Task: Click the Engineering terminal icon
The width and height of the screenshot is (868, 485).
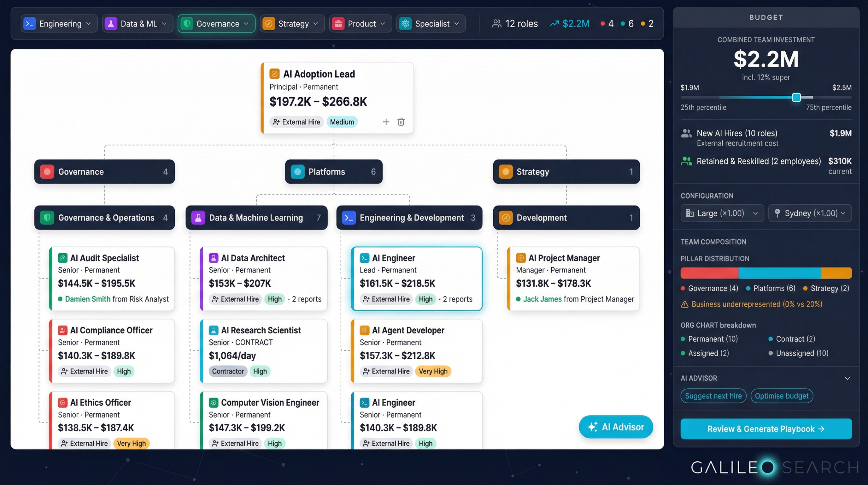Action: pos(30,23)
